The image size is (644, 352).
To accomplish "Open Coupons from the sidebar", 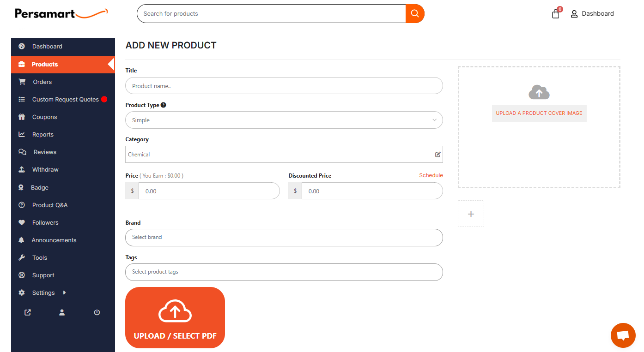I will tap(44, 117).
